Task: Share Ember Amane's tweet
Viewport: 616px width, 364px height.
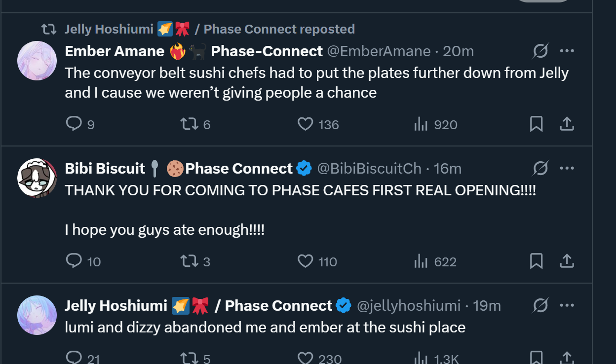Action: pos(567,124)
